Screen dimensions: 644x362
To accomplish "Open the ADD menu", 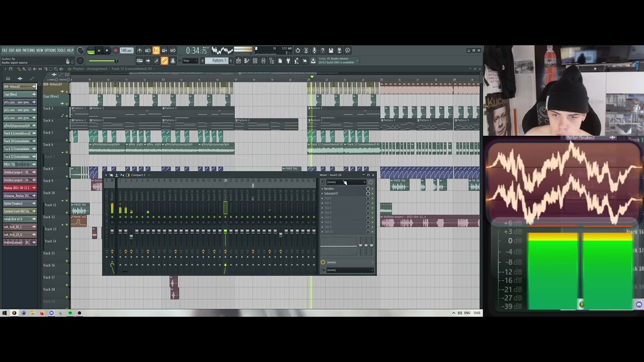I will click(18, 50).
